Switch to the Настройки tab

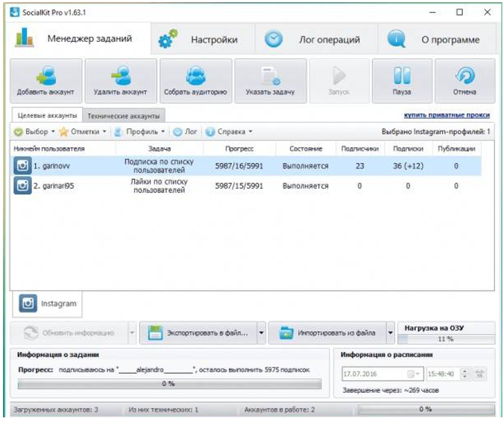coord(203,39)
